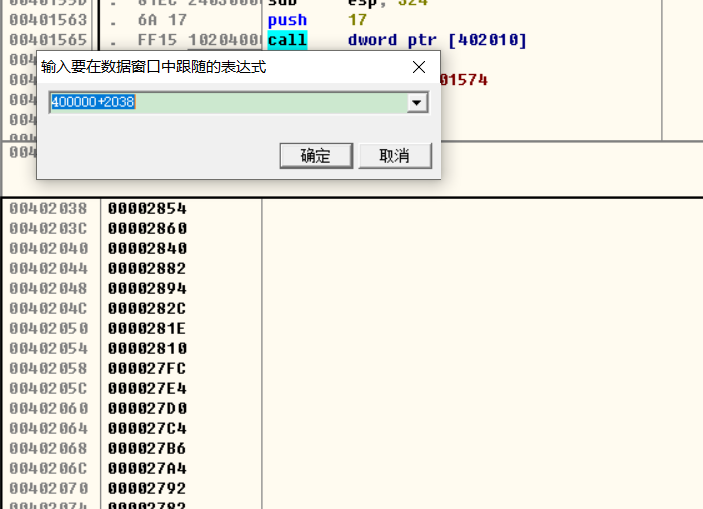
Task: Click hex bytes FF15 10204000
Action: click(199, 40)
